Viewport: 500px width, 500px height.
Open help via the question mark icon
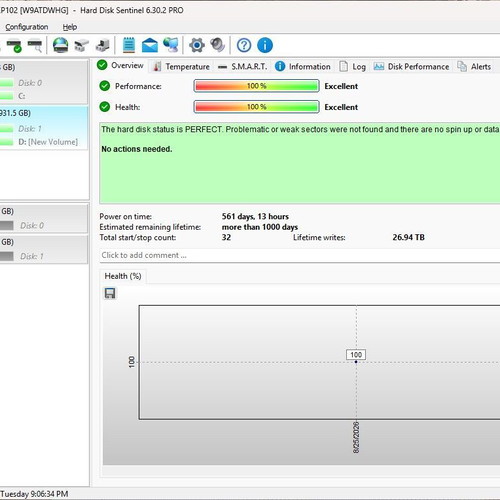coord(244,45)
